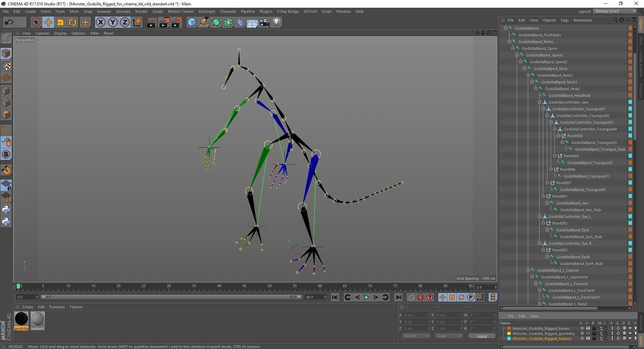Image resolution: width=644 pixels, height=349 pixels.
Task: Click the Undo arrow icon
Action: click(9, 23)
